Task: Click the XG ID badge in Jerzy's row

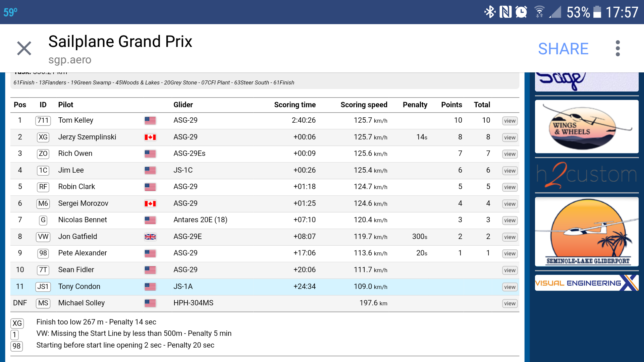Action: point(43,137)
